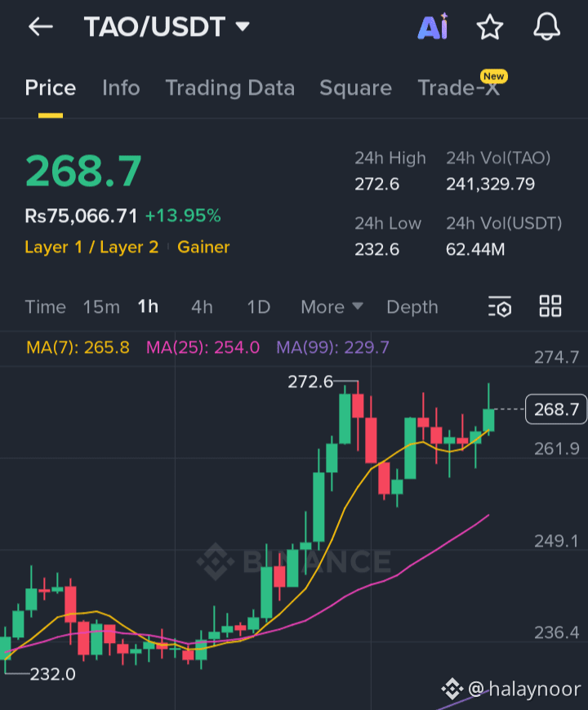Viewport: 588px width, 710px height.
Task: Tap the large 268.7 current price
Action: 83,171
